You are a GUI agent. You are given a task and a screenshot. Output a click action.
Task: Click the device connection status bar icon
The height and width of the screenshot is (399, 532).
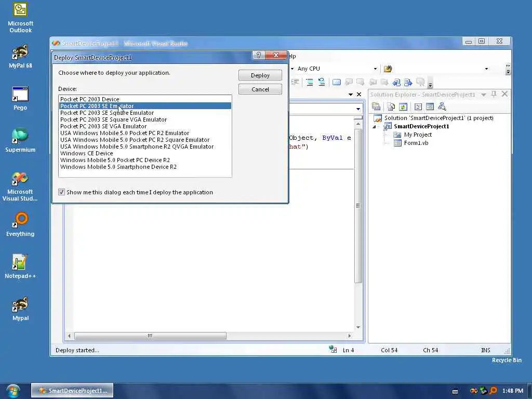pos(333,350)
